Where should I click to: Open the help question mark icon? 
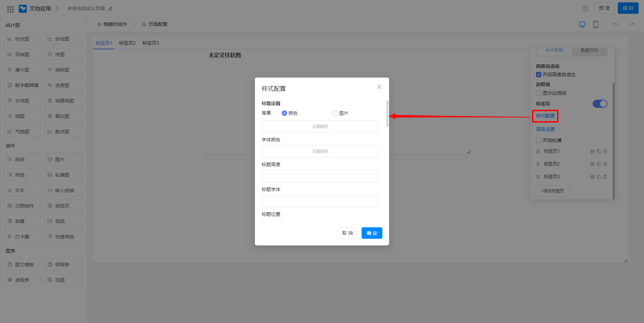pyautogui.click(x=585, y=9)
